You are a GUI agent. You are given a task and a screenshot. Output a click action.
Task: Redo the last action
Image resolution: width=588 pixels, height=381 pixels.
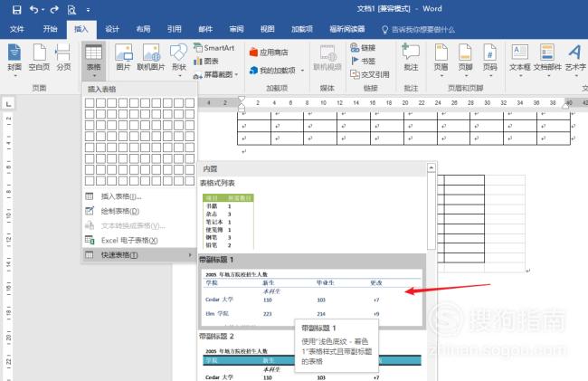[x=54, y=9]
